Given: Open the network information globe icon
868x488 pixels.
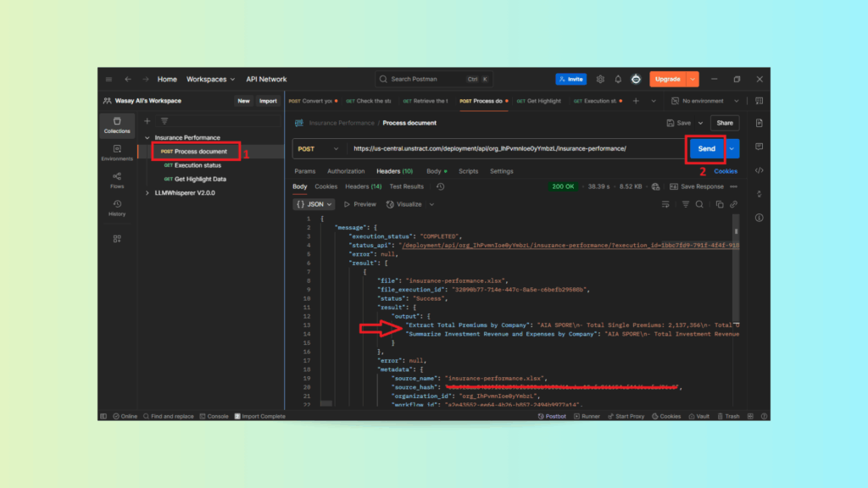Looking at the screenshot, I should point(655,186).
